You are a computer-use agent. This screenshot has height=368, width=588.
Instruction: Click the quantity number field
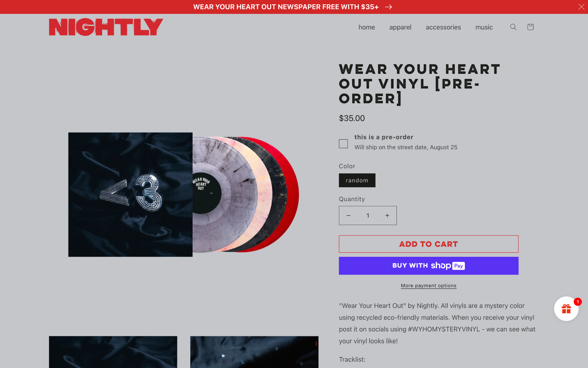click(x=368, y=215)
